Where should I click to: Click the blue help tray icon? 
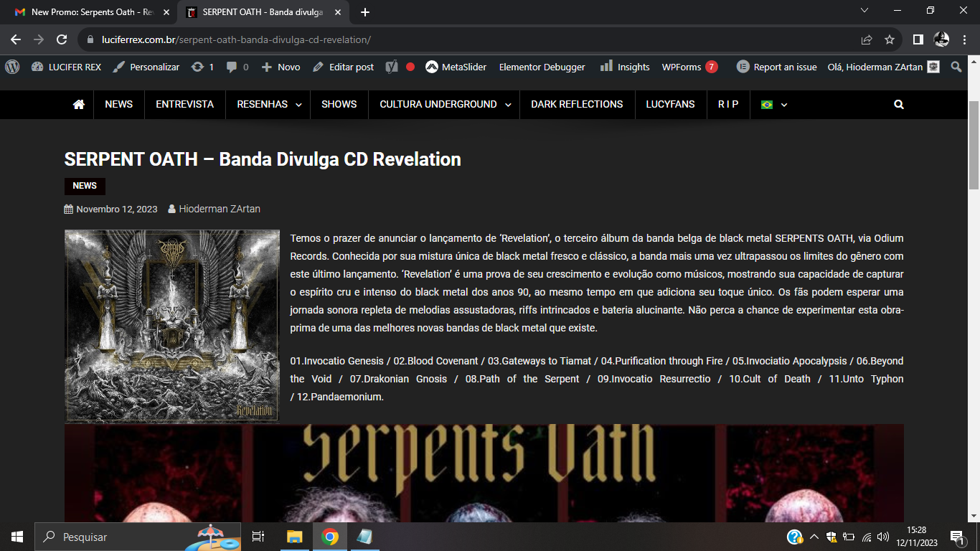tap(795, 537)
